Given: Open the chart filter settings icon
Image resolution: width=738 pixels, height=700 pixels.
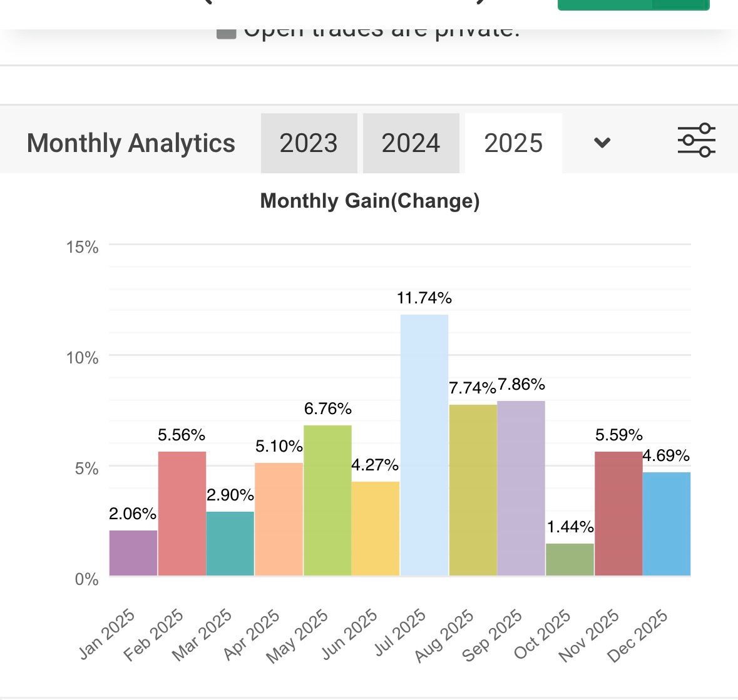Looking at the screenshot, I should (696, 141).
